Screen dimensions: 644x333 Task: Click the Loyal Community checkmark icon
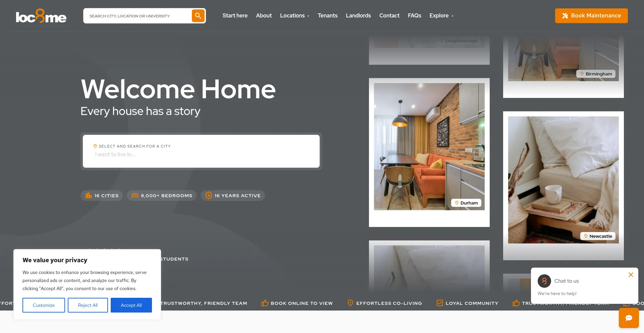pyautogui.click(x=439, y=303)
